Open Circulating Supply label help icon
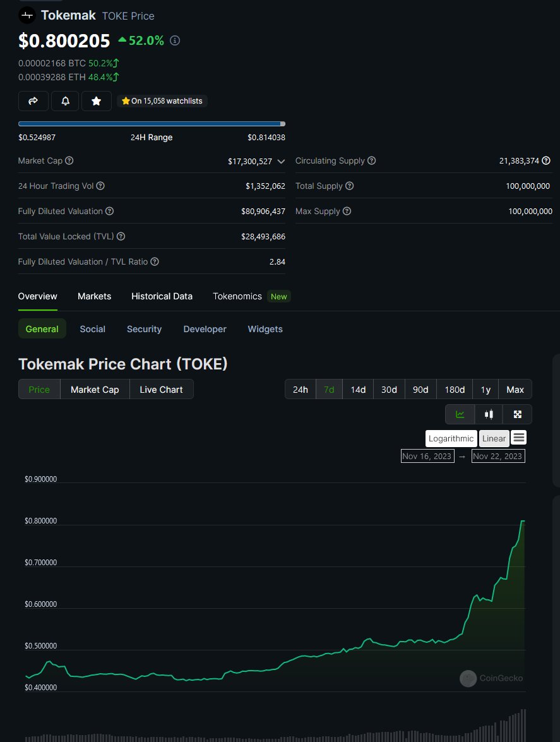Image resolution: width=560 pixels, height=742 pixels. [x=372, y=160]
